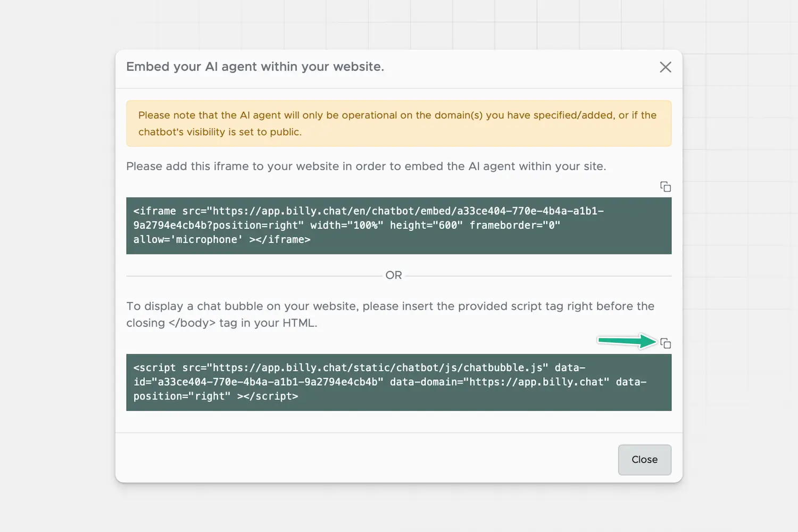Click the 'To display a chat bubble' instruction text
Image resolution: width=798 pixels, height=532 pixels.
click(x=390, y=314)
